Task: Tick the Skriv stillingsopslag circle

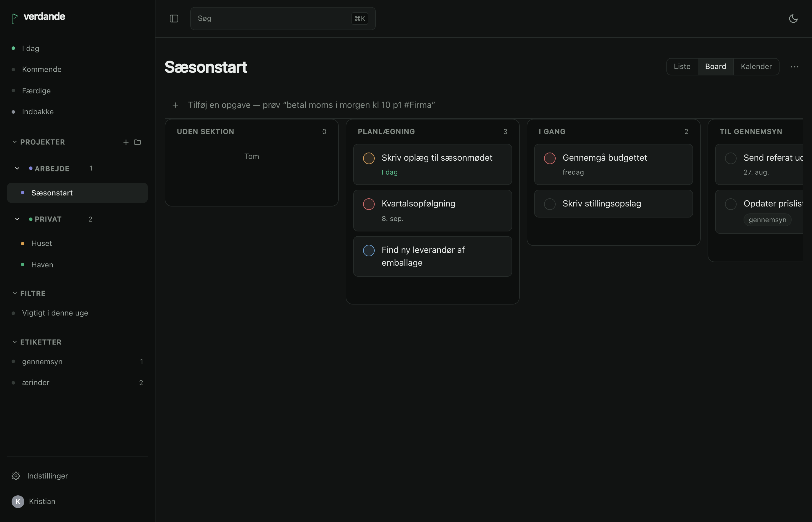Action: pyautogui.click(x=550, y=204)
